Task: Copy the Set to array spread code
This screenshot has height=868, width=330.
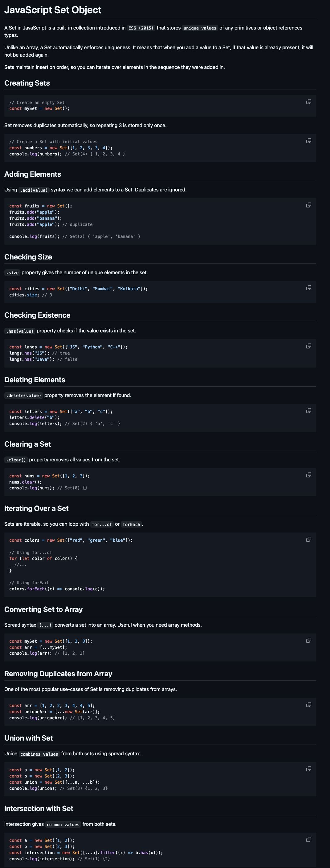Action: tap(308, 640)
